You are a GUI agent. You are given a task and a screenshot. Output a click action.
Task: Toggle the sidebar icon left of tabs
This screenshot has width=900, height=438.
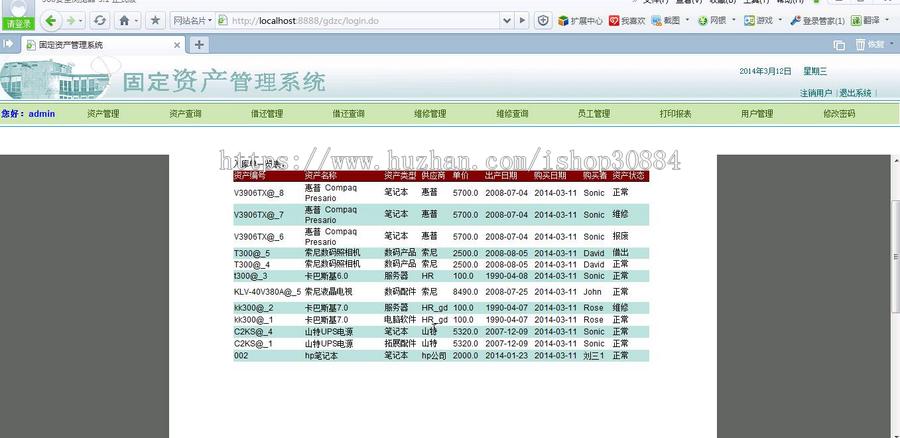coord(8,44)
